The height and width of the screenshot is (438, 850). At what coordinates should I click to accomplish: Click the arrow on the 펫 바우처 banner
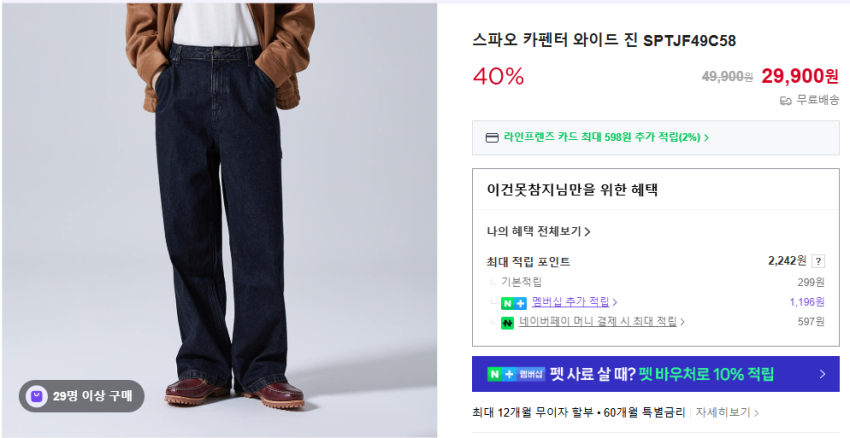822,374
